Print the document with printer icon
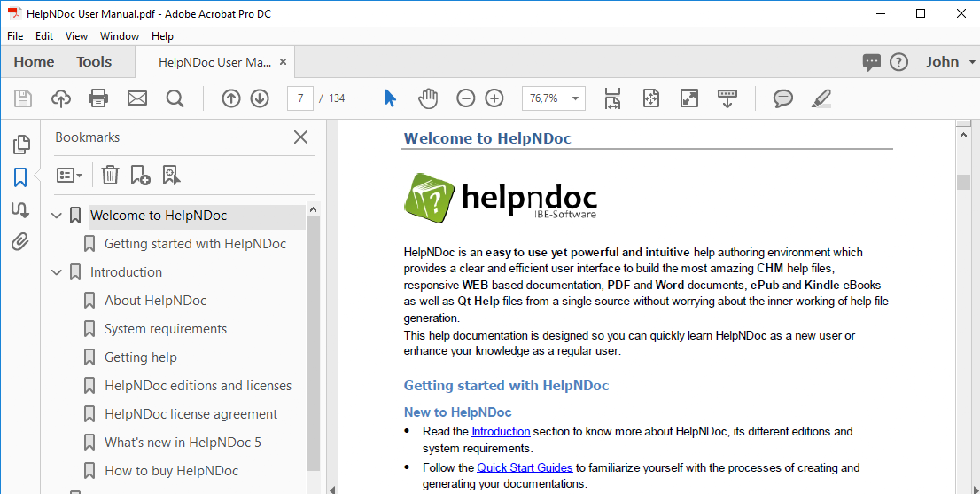Screen dimensions: 980x494 coord(98,98)
